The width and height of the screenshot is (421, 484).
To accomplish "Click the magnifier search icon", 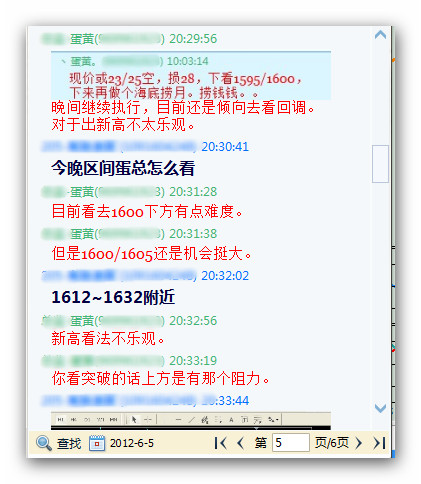I will (x=44, y=443).
